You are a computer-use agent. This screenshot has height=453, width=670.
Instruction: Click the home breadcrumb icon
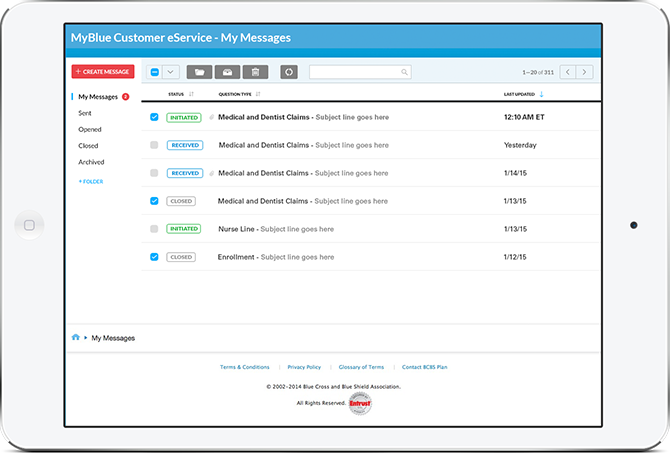coord(76,337)
